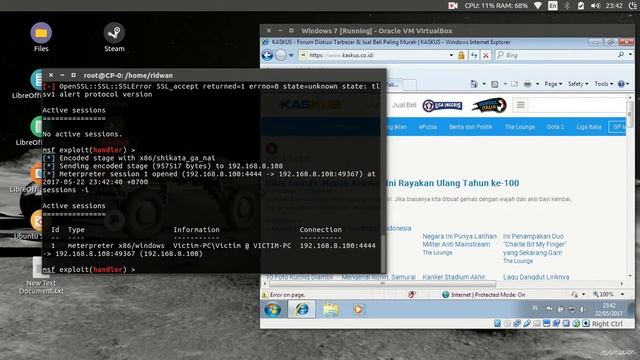Click the Serie A Italia badge logo
Screen dimensions: 640x360
(489, 105)
